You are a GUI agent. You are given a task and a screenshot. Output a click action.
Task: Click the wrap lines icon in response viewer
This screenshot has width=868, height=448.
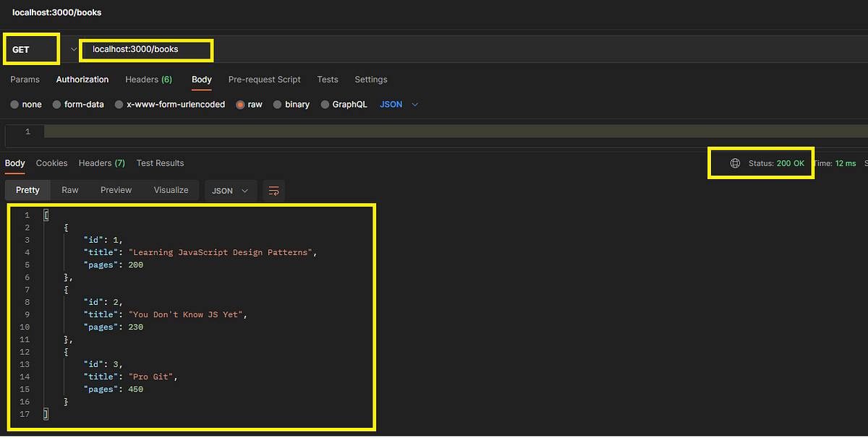273,190
